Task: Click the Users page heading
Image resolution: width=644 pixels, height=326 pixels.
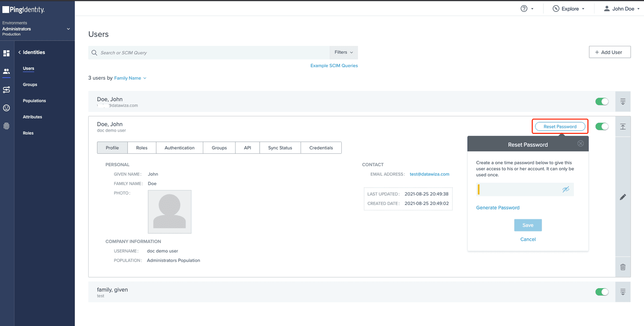Action: [99, 34]
